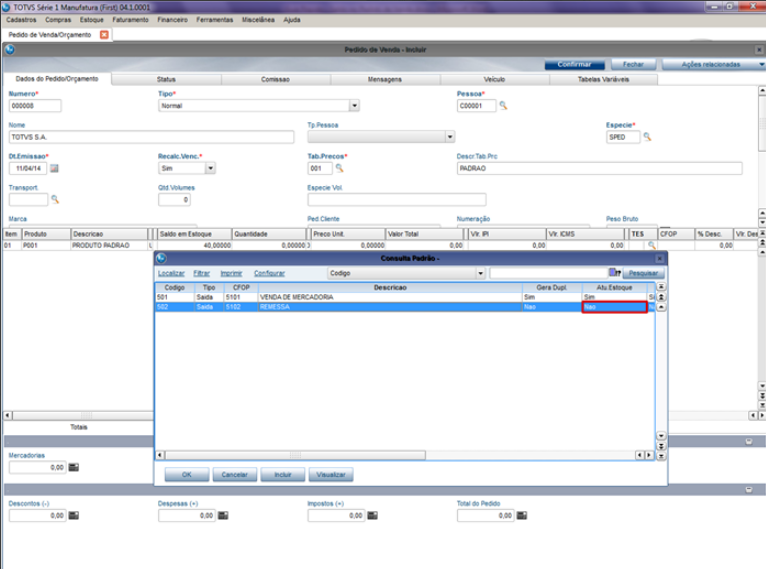Switch to the Comissao tab
This screenshot has width=766, height=569.
276,79
